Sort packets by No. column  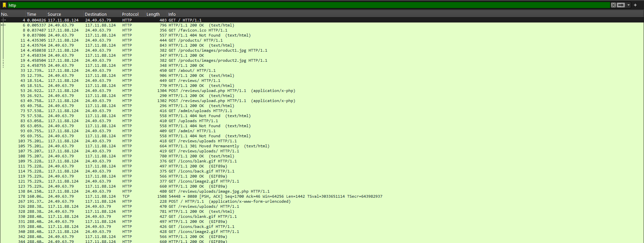(13, 14)
